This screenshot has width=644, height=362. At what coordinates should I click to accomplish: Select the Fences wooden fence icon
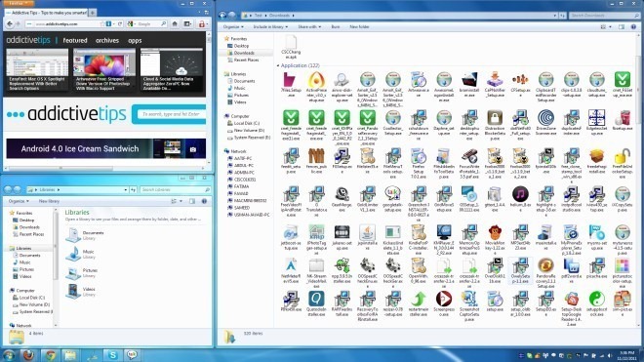[x=316, y=156]
